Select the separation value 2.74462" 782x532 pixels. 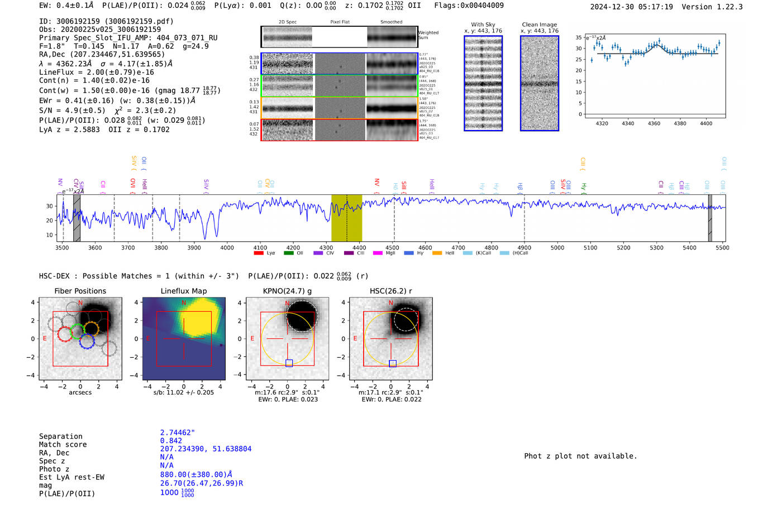coord(178,433)
